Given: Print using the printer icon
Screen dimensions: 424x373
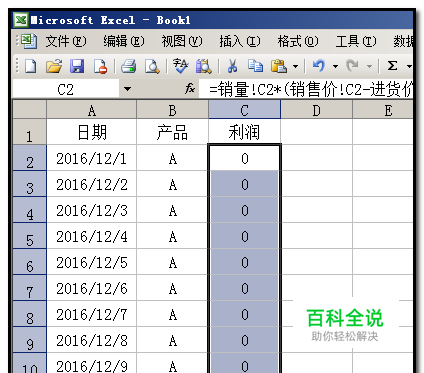Looking at the screenshot, I should (x=128, y=66).
